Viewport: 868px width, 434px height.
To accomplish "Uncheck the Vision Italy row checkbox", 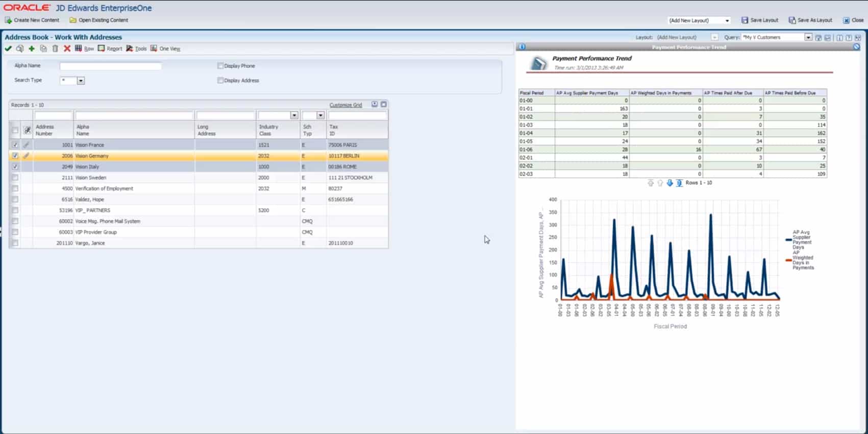I will point(15,166).
